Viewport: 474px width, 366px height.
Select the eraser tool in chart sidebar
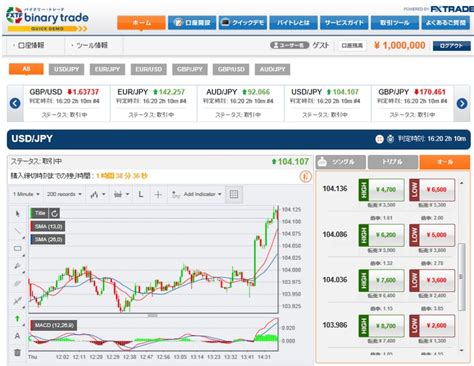18,284
